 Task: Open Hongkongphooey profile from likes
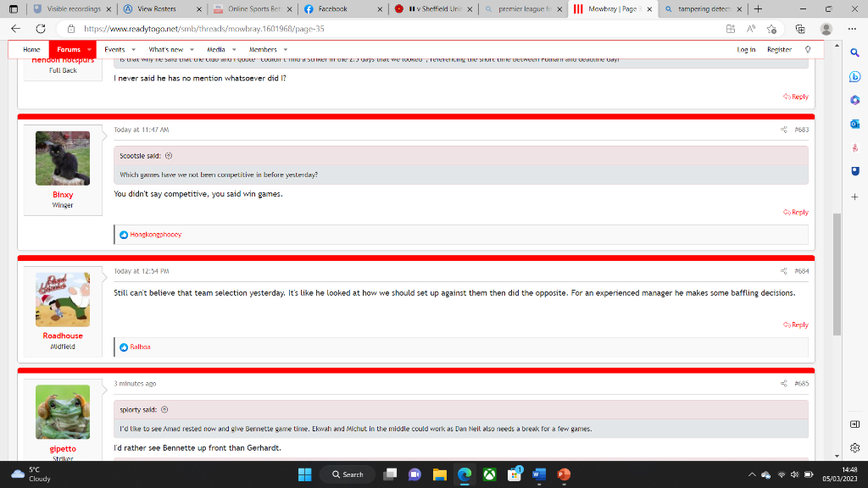(x=156, y=235)
